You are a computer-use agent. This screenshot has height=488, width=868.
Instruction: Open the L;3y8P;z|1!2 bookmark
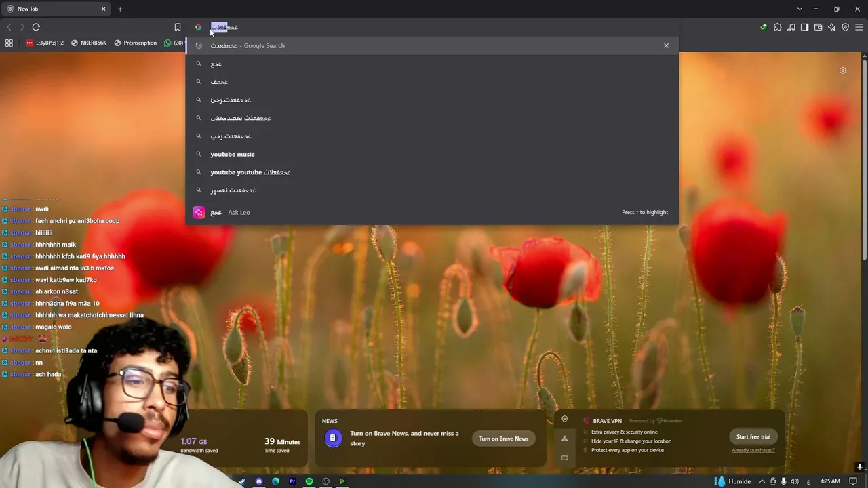pyautogui.click(x=45, y=43)
